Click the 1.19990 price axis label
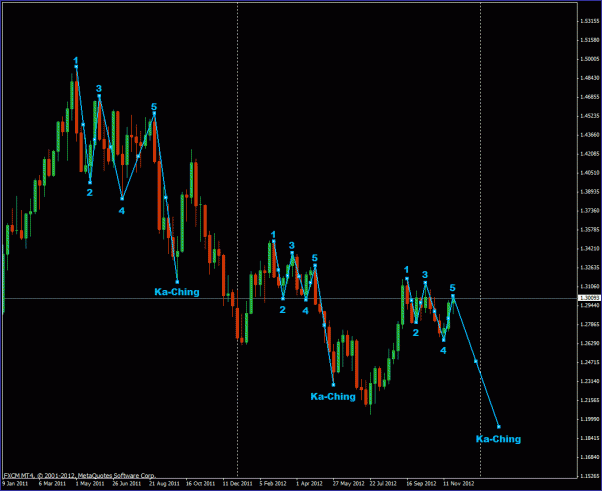 590,419
